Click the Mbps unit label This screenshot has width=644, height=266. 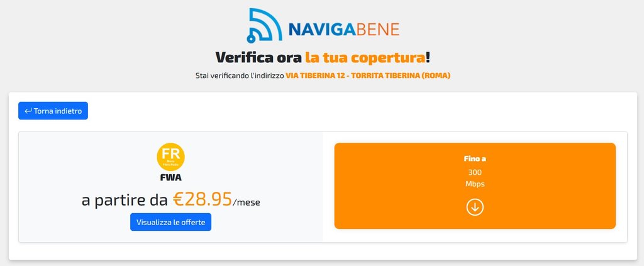tap(475, 184)
